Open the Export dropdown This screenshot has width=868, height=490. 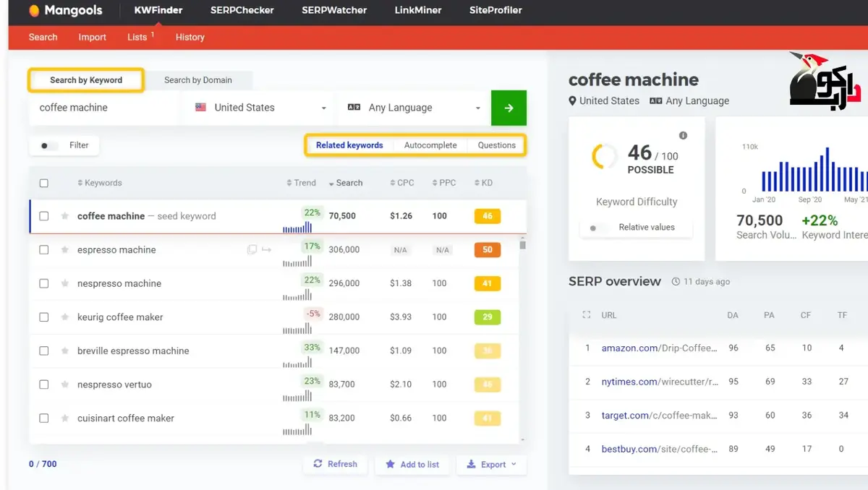coord(492,464)
